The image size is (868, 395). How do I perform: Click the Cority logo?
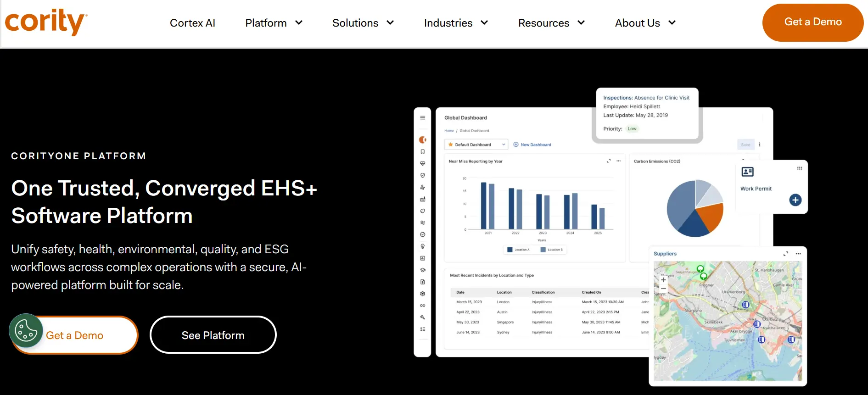[x=46, y=22]
